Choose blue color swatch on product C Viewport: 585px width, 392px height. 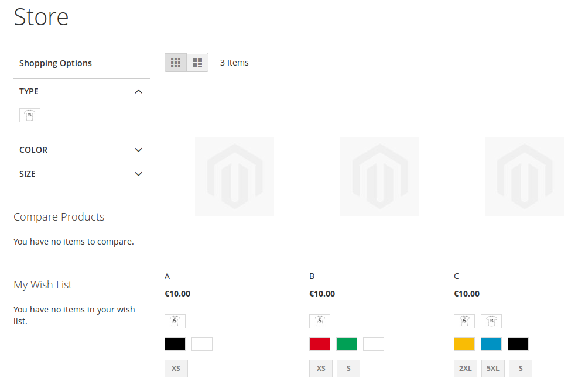(x=491, y=344)
